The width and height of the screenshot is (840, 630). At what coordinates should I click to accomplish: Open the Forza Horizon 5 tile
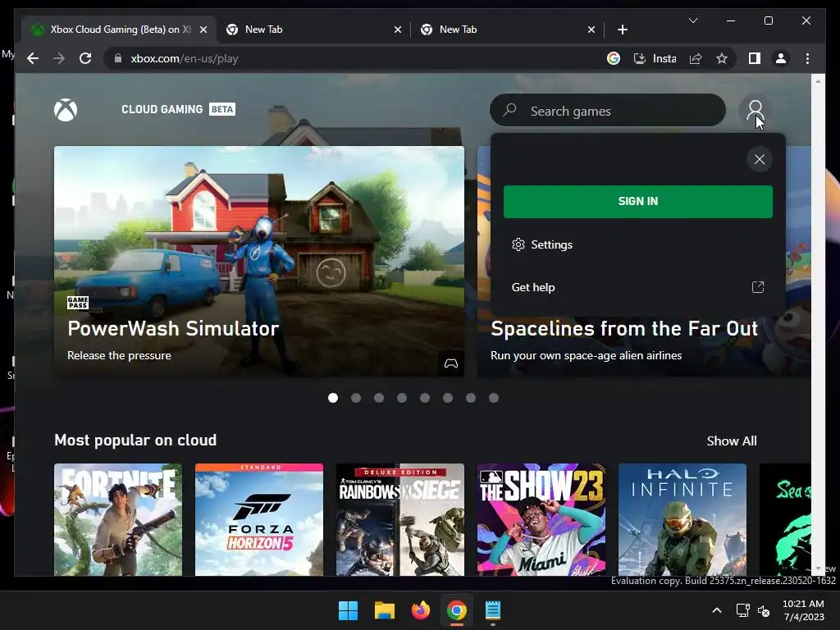coord(259,519)
